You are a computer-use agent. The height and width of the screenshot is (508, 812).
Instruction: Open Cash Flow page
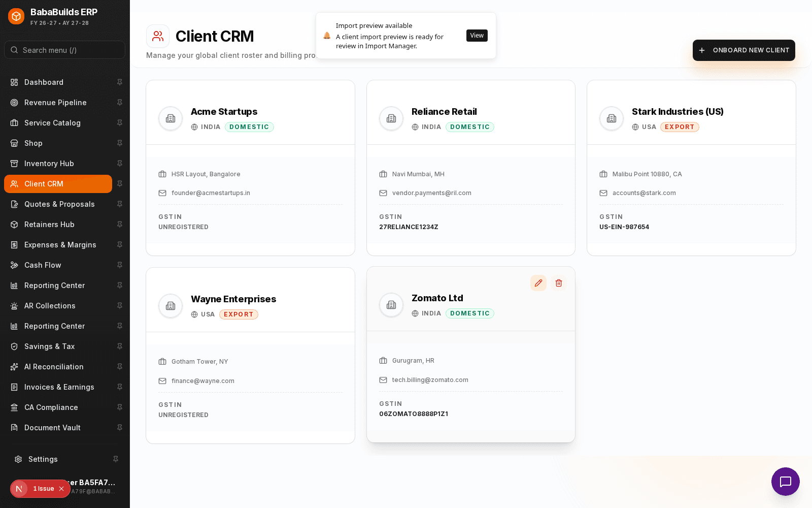pyautogui.click(x=58, y=265)
